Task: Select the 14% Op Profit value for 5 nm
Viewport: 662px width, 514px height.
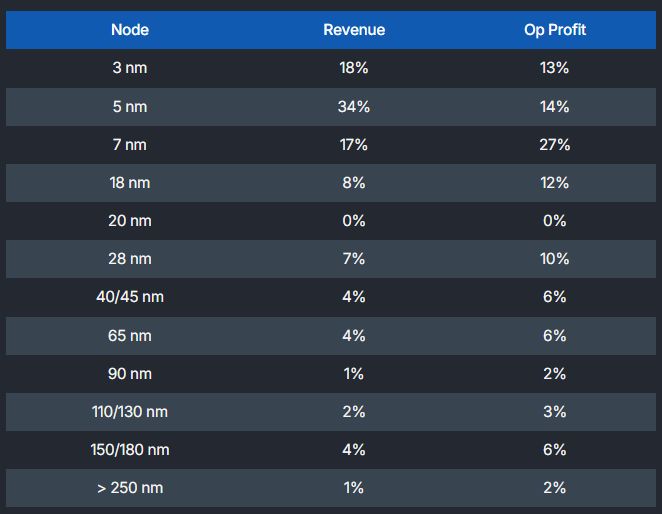Action: point(555,107)
